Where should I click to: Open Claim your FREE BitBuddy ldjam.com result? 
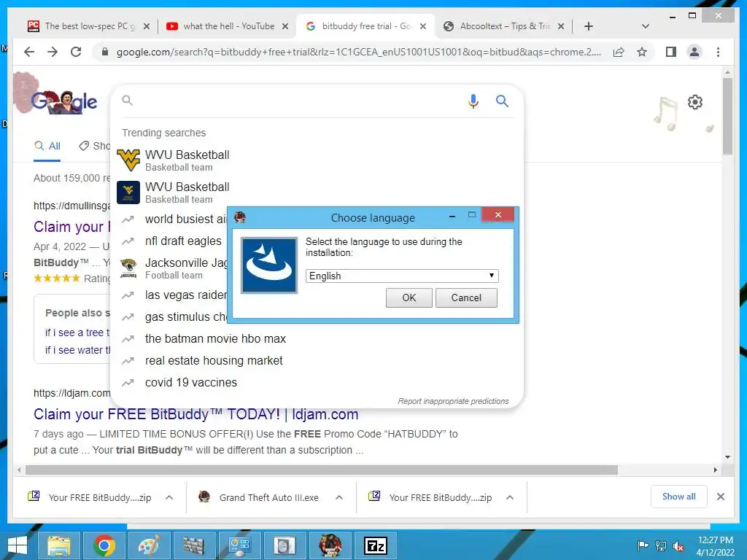pos(196,414)
